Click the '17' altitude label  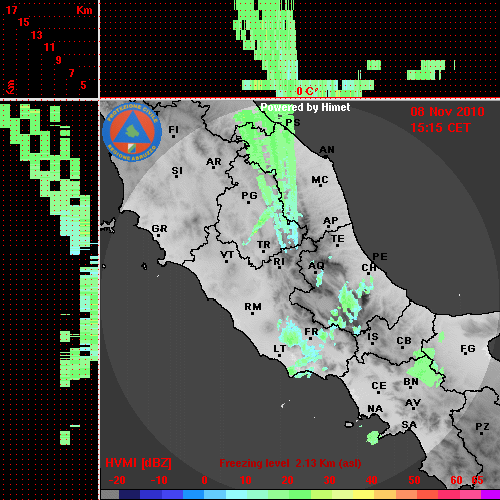pos(11,10)
